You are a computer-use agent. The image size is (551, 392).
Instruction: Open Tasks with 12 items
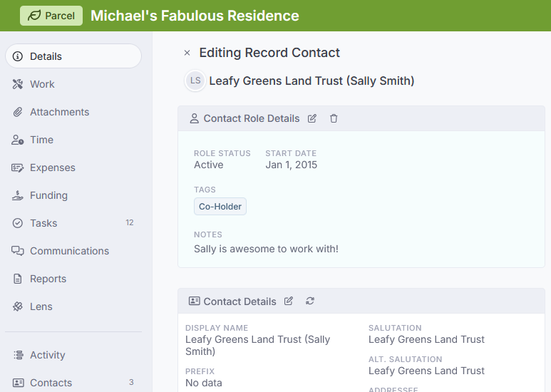73,223
